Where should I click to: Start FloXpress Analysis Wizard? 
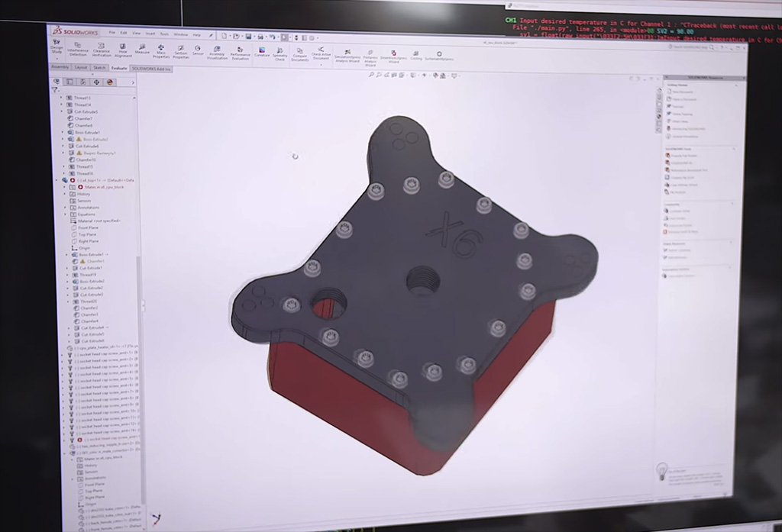click(370, 58)
